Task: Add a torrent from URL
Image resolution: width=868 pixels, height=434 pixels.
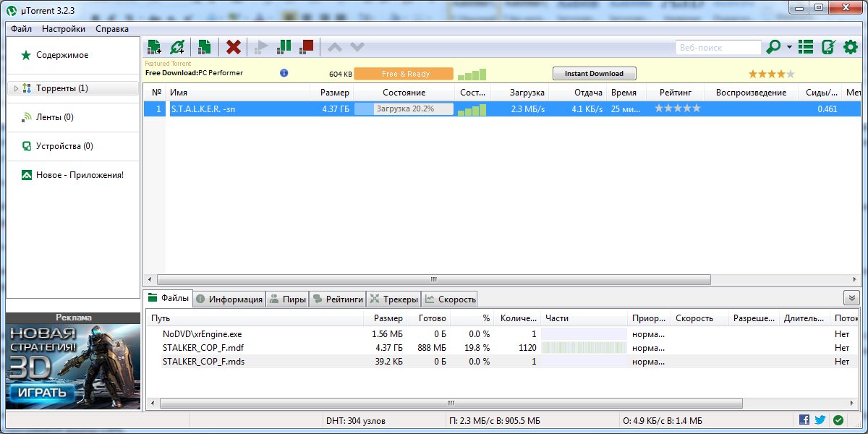Action: 176,47
